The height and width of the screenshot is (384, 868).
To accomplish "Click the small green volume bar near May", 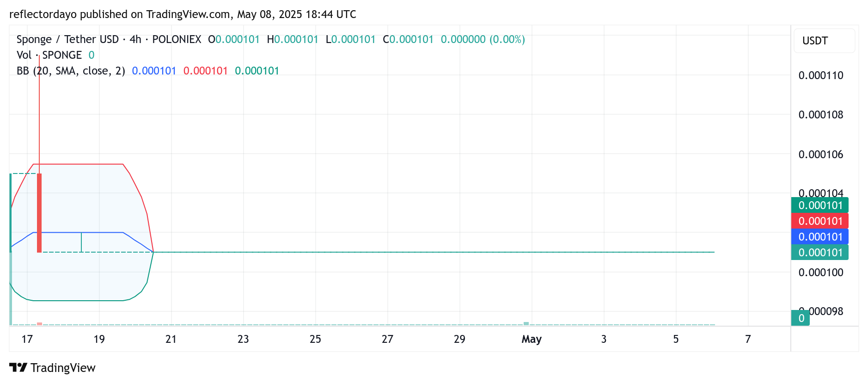I will click(x=526, y=323).
